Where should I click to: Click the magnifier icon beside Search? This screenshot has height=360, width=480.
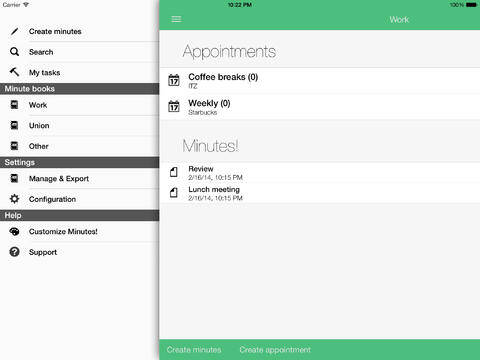pyautogui.click(x=14, y=52)
